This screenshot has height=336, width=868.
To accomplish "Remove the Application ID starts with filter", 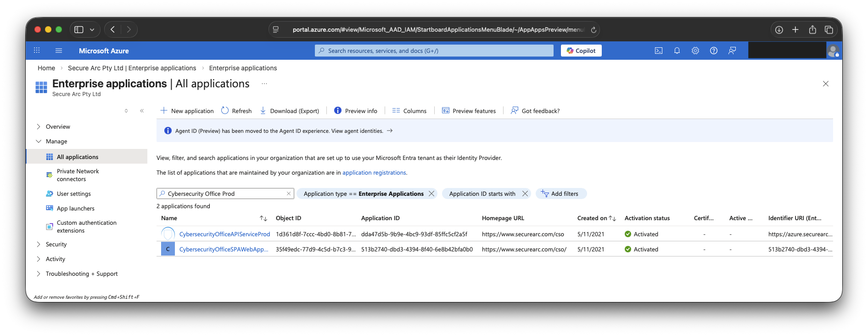I will (x=525, y=194).
